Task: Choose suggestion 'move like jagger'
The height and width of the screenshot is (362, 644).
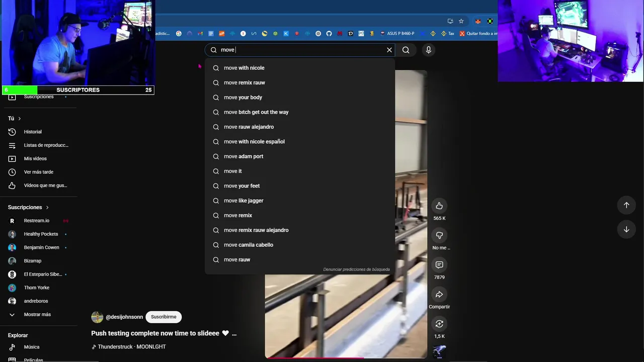Action: [x=300, y=201]
